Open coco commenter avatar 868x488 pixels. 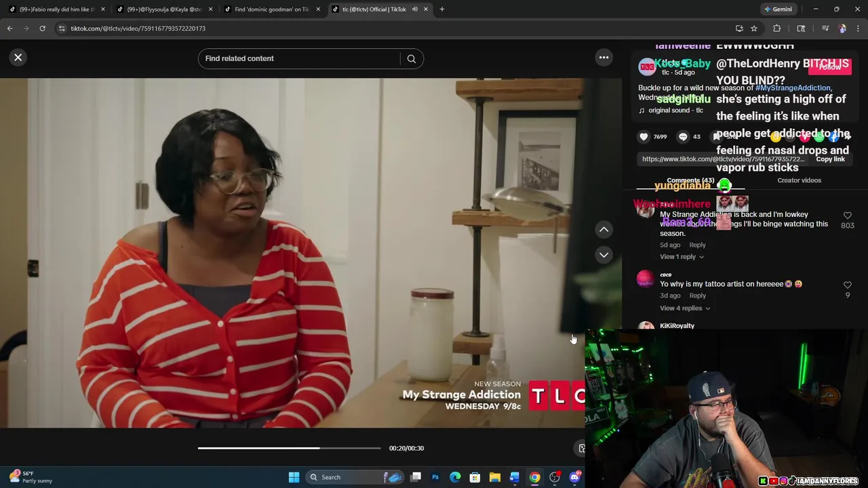pyautogui.click(x=645, y=279)
